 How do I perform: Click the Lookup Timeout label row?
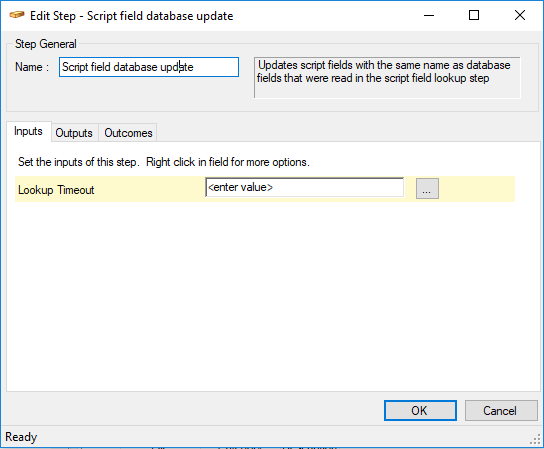pyautogui.click(x=265, y=189)
